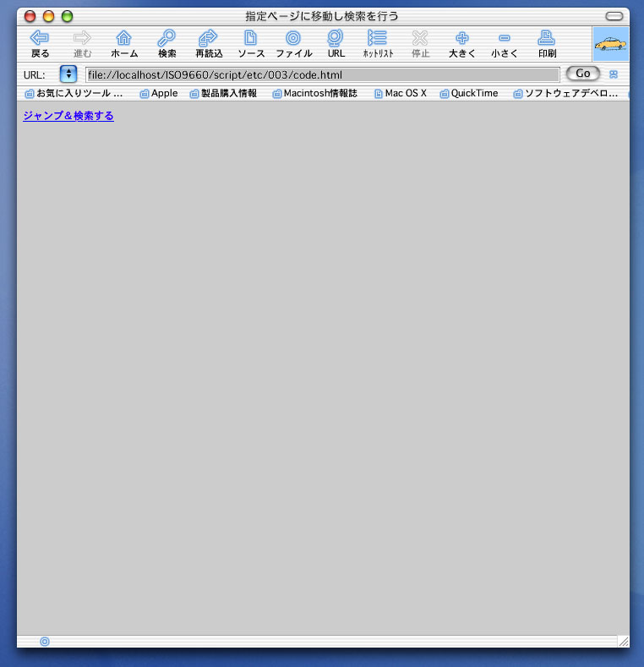The image size is (644, 667).
Task: Open the URL type popup selector
Action: [x=68, y=74]
